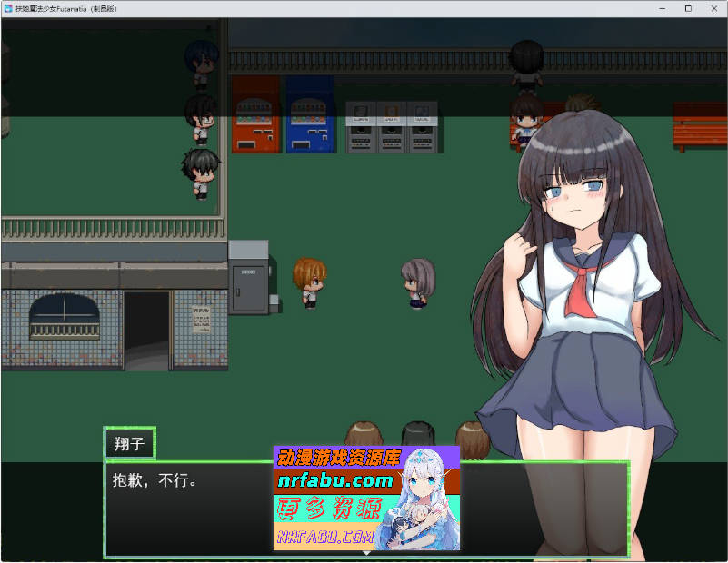Click the red vending machine

255,114
